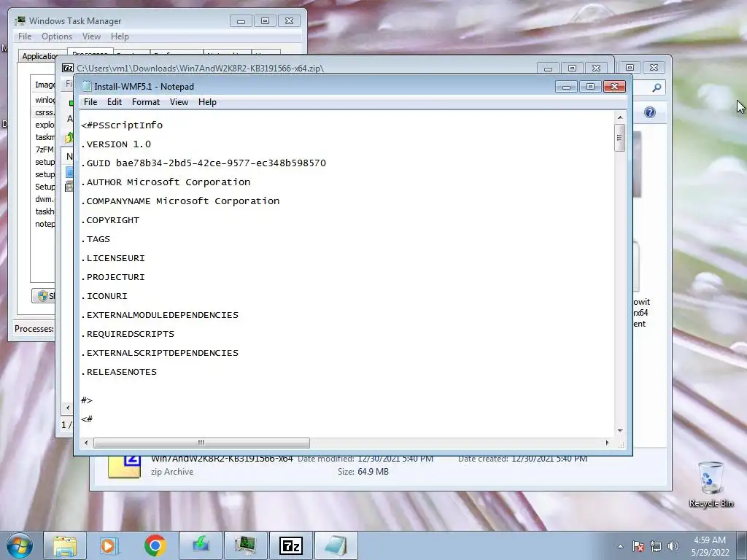Image resolution: width=747 pixels, height=560 pixels.
Task: Click the Notepad vertical scrollbar up arrow
Action: point(620,117)
